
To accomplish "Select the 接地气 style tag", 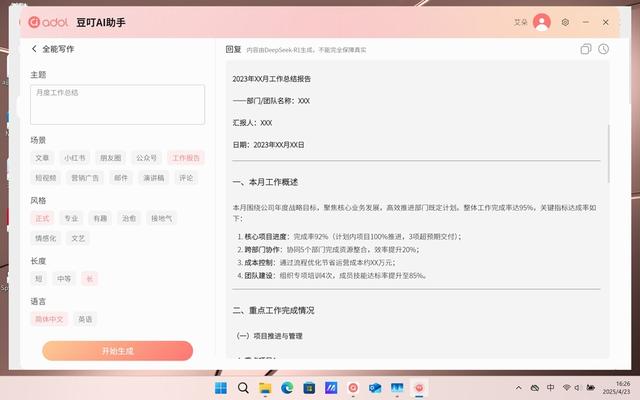I will 162,218.
